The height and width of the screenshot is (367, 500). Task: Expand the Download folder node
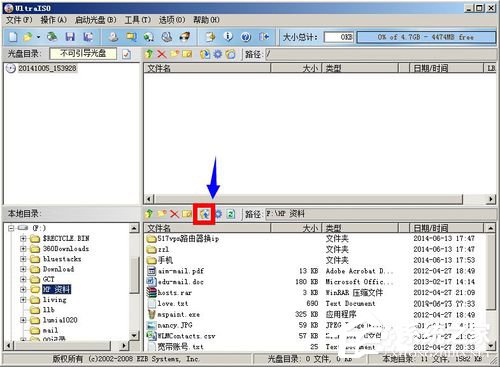click(x=23, y=269)
